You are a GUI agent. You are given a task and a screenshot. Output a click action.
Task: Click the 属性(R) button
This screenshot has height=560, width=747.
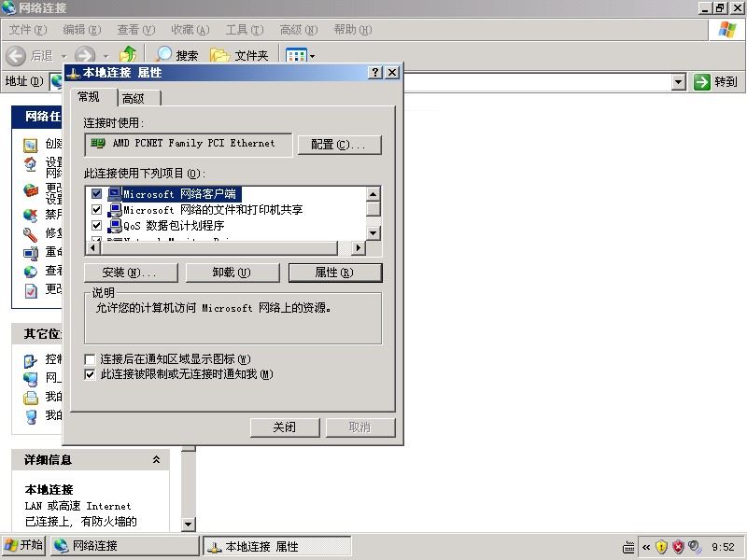click(x=335, y=273)
